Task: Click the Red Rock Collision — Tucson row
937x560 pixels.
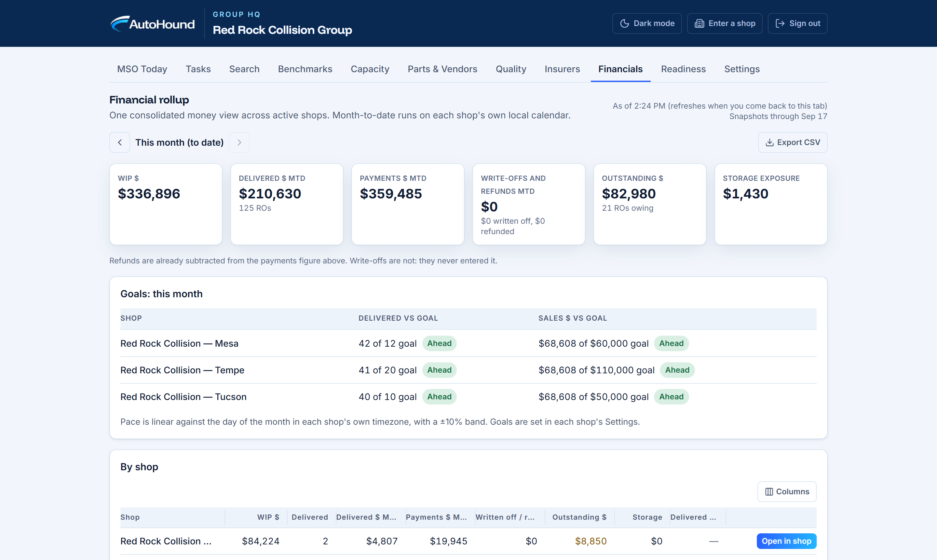Action: pos(468,397)
